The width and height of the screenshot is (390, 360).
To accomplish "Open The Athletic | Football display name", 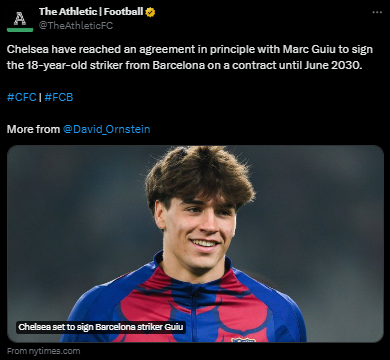I will pos(91,12).
